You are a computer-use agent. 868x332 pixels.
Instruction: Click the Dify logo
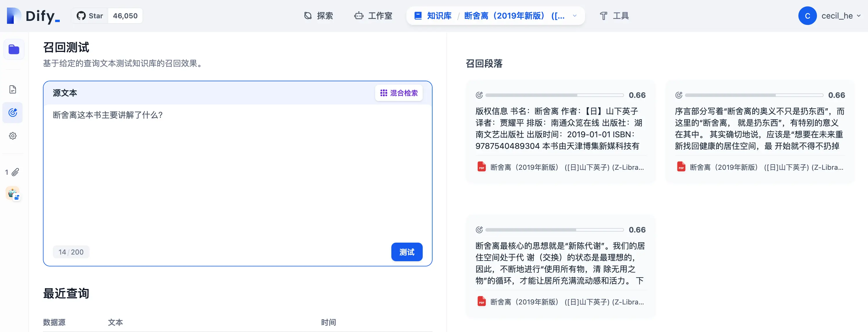[34, 16]
